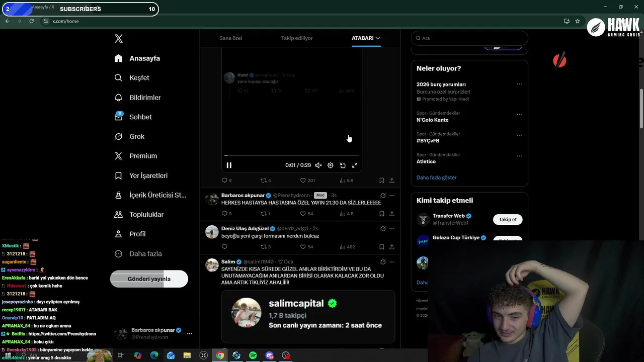Open the N'Golo Kante trend
This screenshot has width=644, height=362.
(432, 120)
